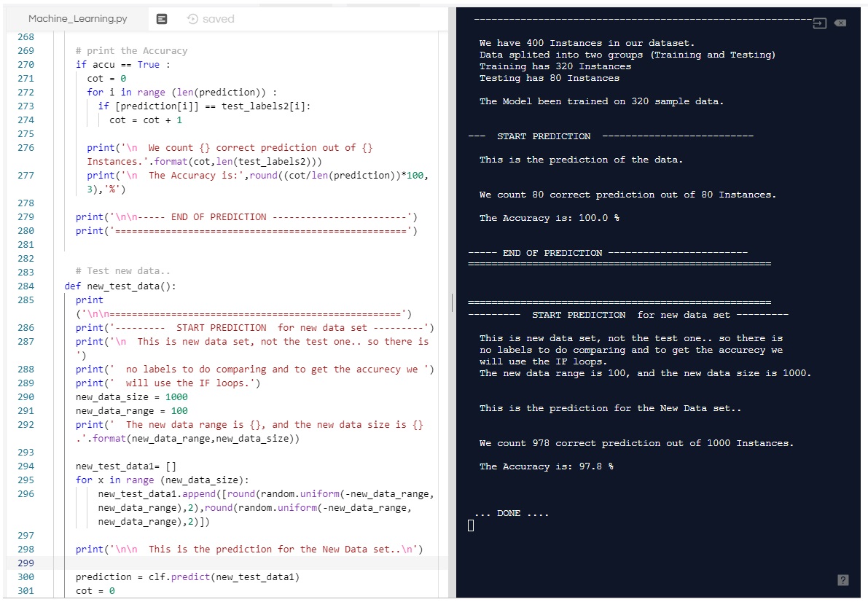The image size is (868, 602).
Task: Click 'cot = 0' on line 301
Action: [x=95, y=591]
